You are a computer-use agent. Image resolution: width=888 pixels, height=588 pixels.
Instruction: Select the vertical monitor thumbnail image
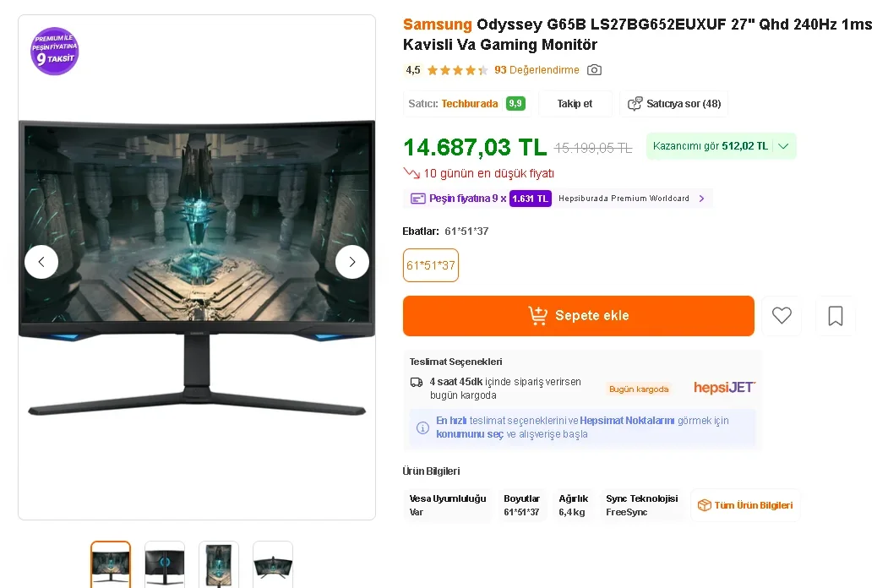[x=219, y=565]
